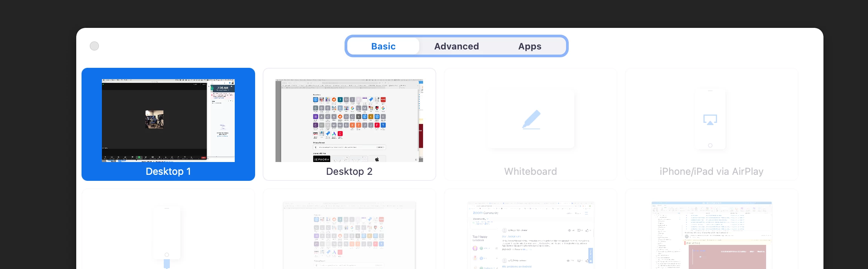The image size is (868, 269).
Task: Choose the Whiteboard share option
Action: (x=531, y=124)
